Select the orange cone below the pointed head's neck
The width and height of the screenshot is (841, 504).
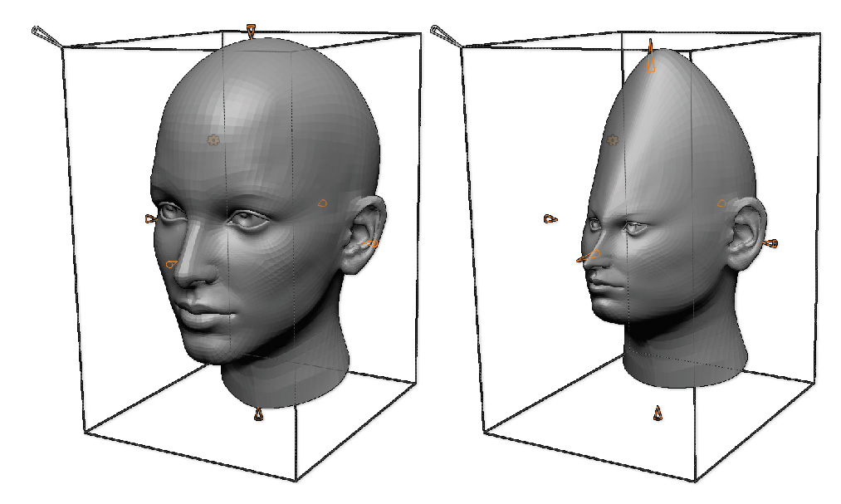(x=658, y=413)
